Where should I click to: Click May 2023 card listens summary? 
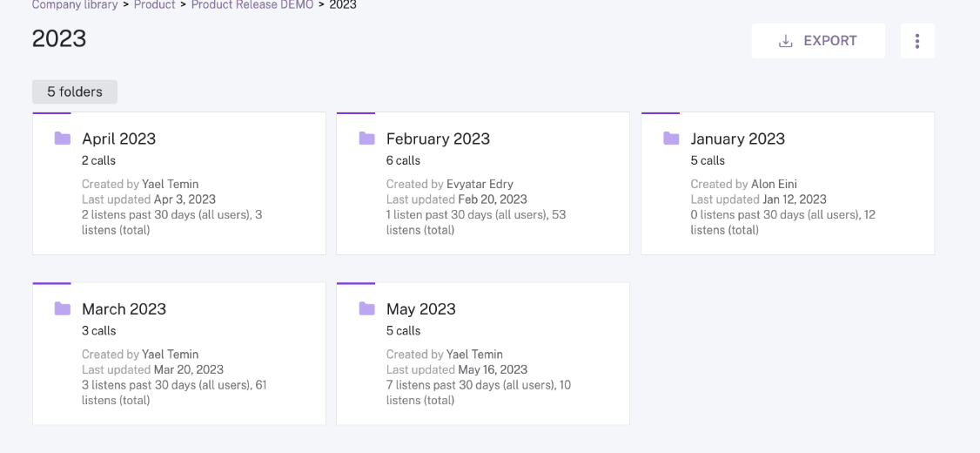[479, 392]
